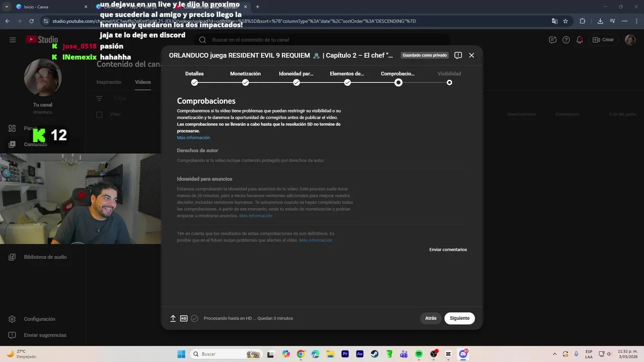Viewport: 644px width, 362px height.
Task: Open a new browser tab with plus
Action: click(258, 7)
